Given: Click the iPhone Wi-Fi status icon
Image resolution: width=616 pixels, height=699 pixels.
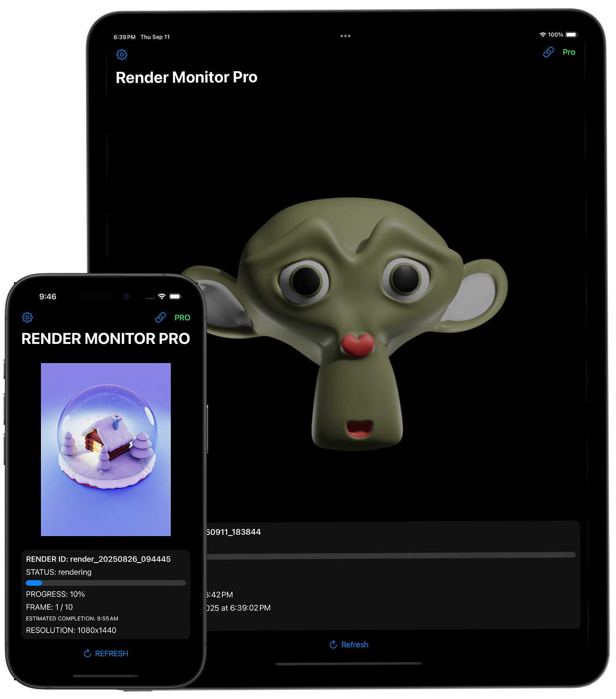Looking at the screenshot, I should 162,297.
